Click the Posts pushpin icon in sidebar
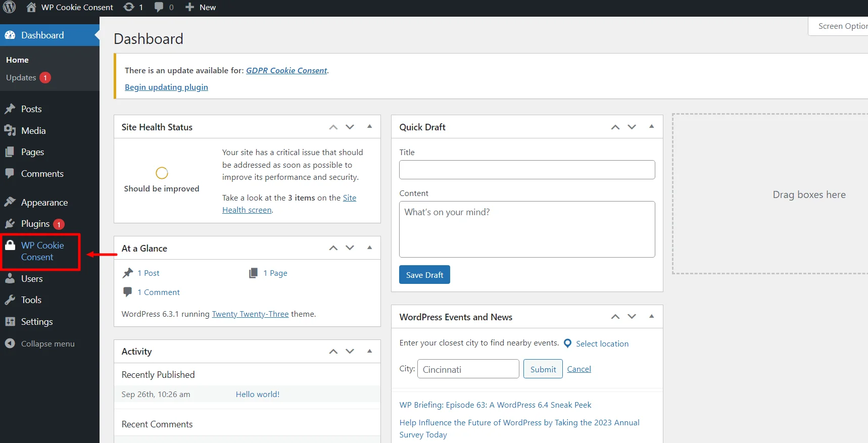This screenshot has height=443, width=868. tap(10, 109)
